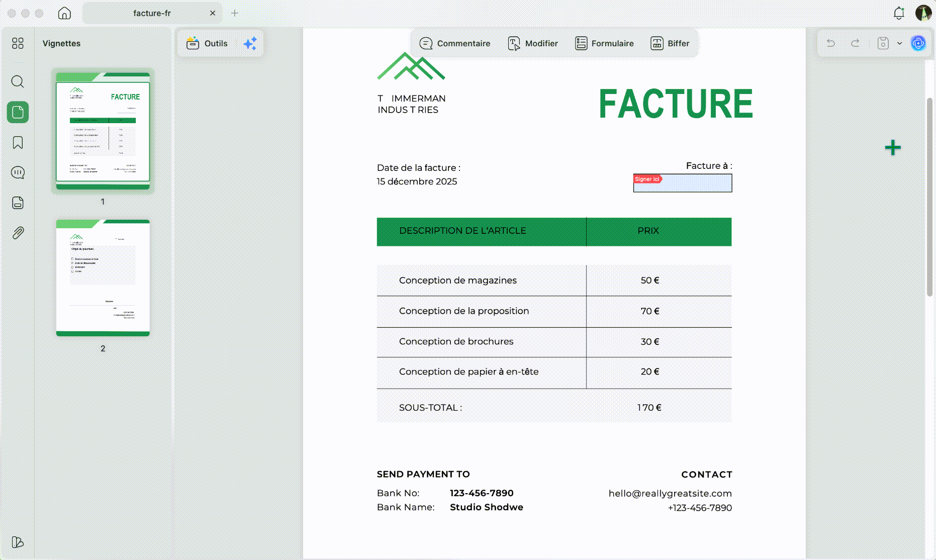Click the 123-456-7890 bank number
This screenshot has width=936, height=560.
click(x=482, y=493)
